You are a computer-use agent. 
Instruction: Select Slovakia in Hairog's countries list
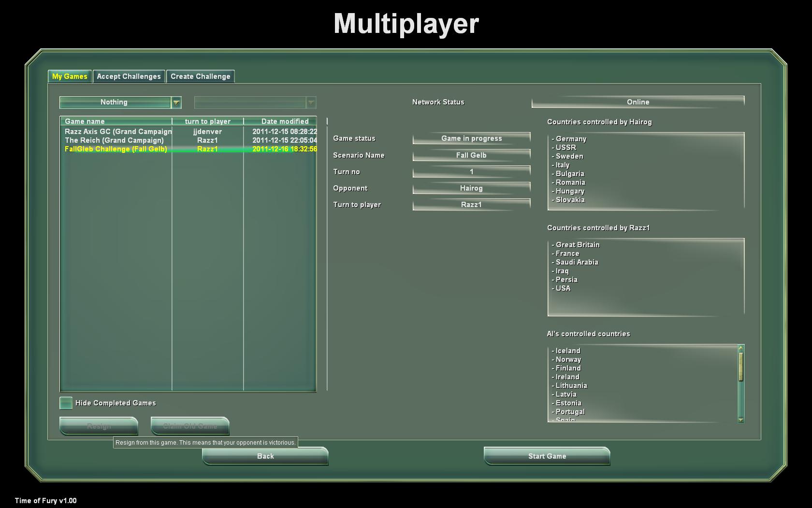tap(568, 200)
